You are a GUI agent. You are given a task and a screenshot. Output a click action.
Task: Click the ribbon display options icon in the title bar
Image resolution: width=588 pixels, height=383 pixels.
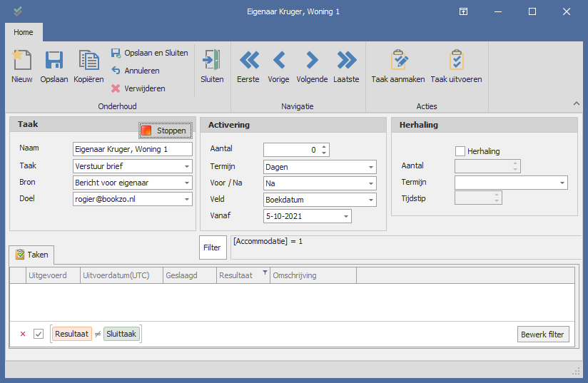464,11
